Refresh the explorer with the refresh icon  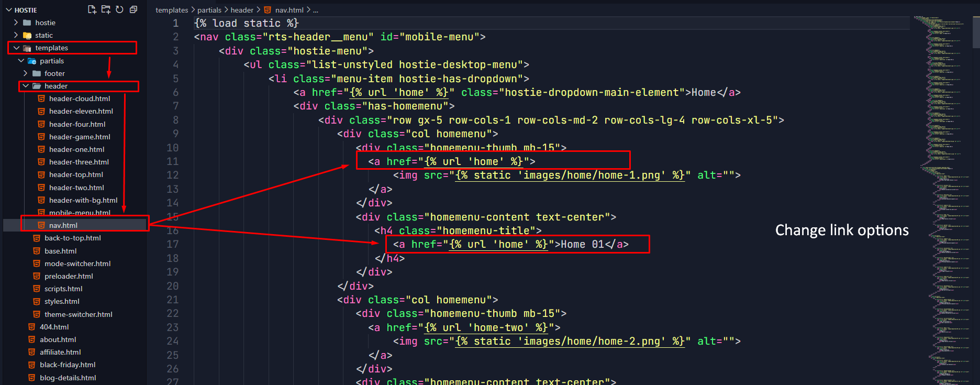point(119,9)
